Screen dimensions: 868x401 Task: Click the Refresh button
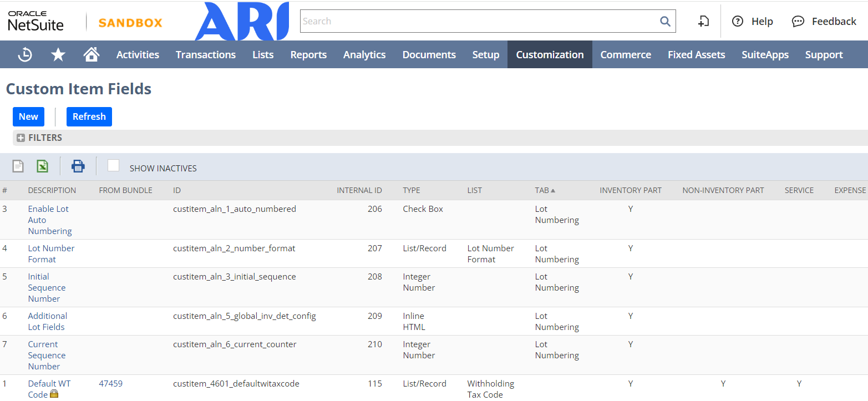(89, 116)
